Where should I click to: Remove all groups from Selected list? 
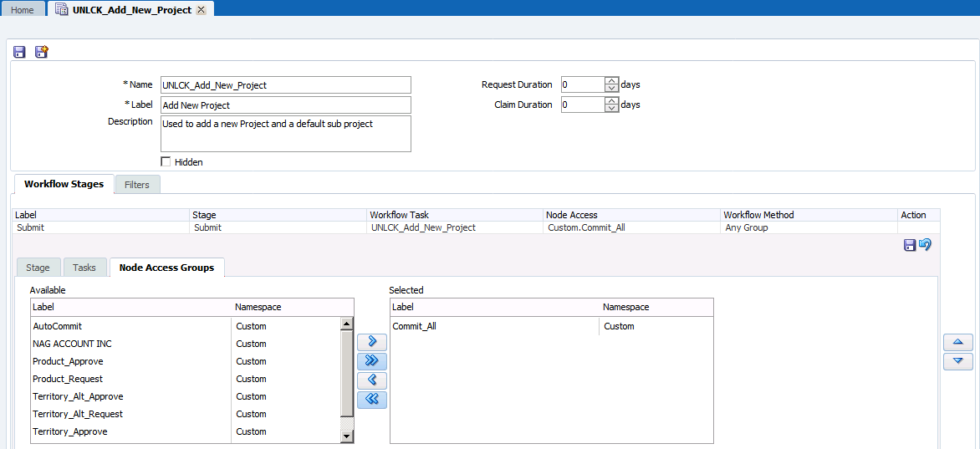pos(372,400)
